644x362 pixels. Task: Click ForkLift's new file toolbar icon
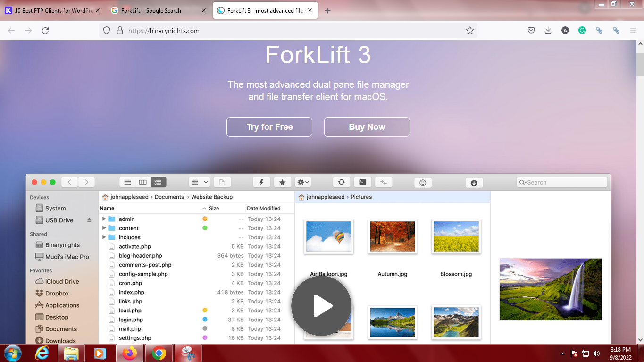tap(222, 182)
